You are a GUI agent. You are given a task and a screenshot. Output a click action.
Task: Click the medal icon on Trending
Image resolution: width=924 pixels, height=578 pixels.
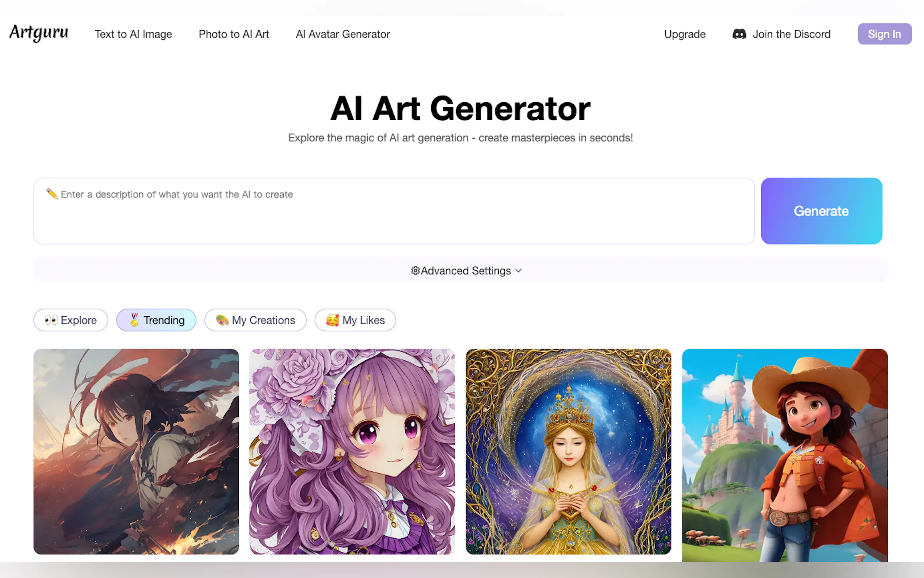tap(134, 320)
